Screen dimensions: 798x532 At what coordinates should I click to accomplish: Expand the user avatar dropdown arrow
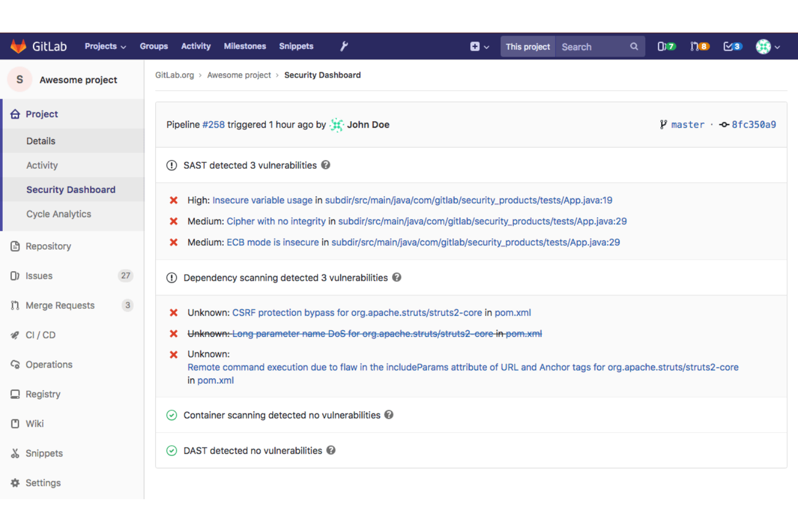coord(777,47)
